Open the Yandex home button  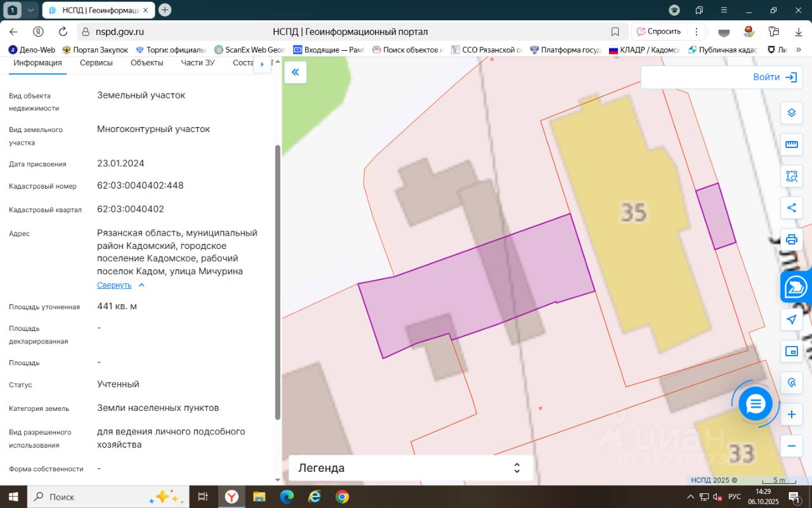click(38, 32)
